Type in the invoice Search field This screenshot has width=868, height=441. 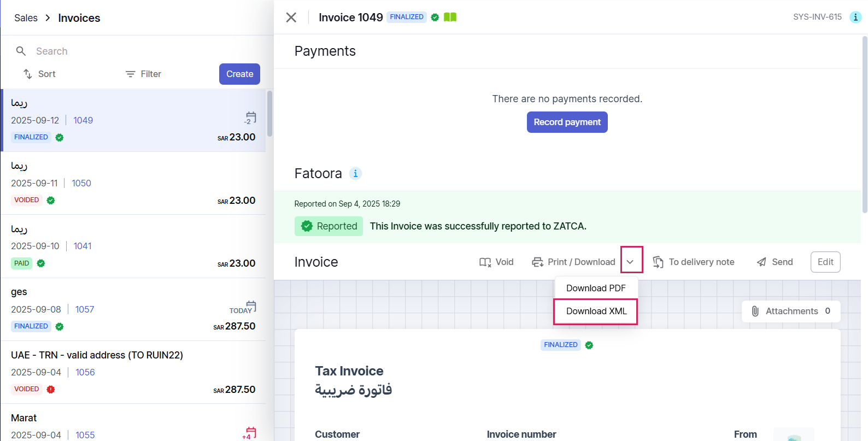(137, 51)
